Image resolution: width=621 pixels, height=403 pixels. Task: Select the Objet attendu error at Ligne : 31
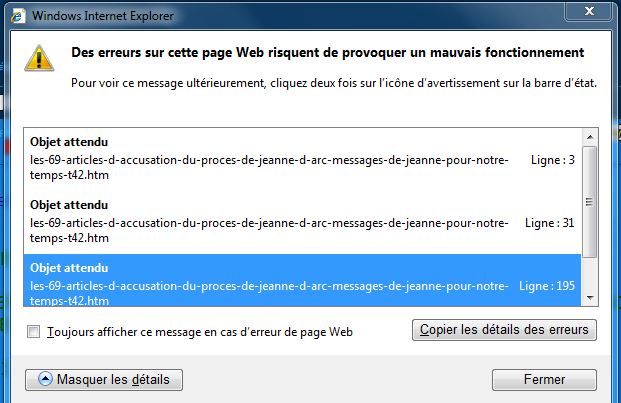303,222
